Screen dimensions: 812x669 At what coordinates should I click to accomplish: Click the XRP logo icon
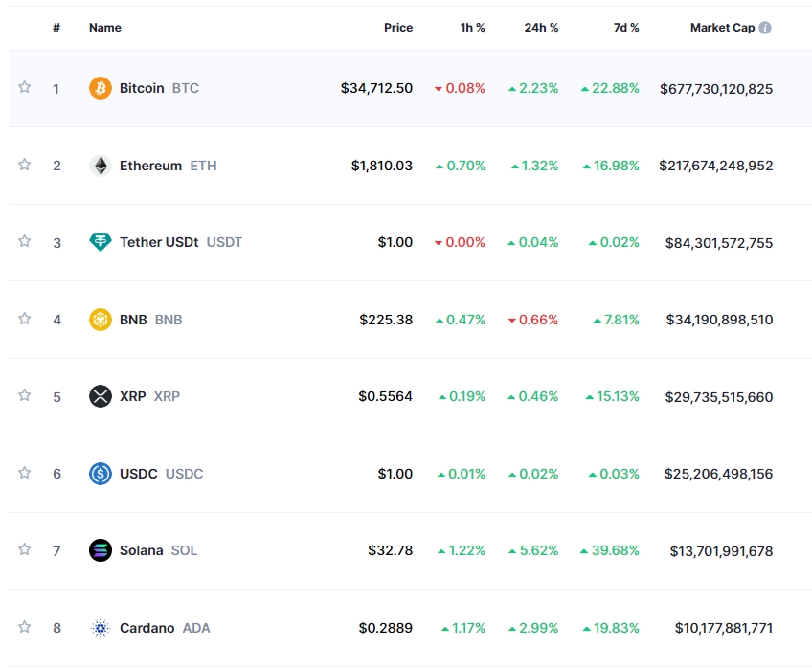pos(101,396)
